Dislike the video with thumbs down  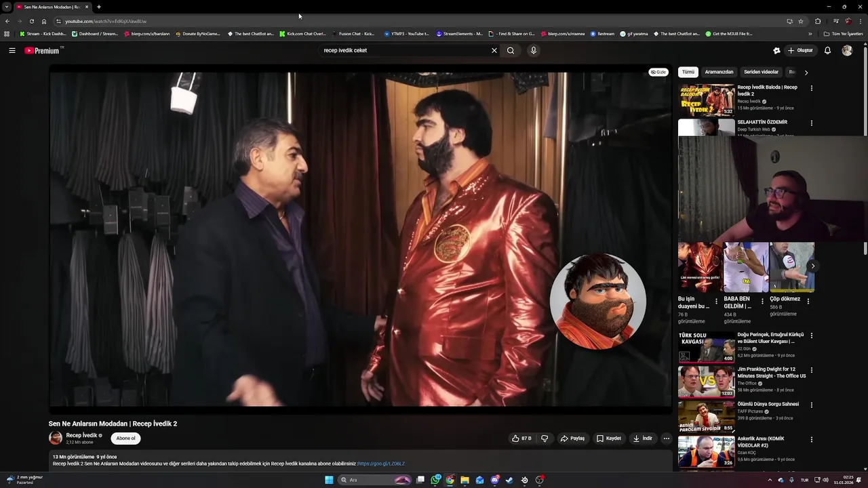(545, 439)
